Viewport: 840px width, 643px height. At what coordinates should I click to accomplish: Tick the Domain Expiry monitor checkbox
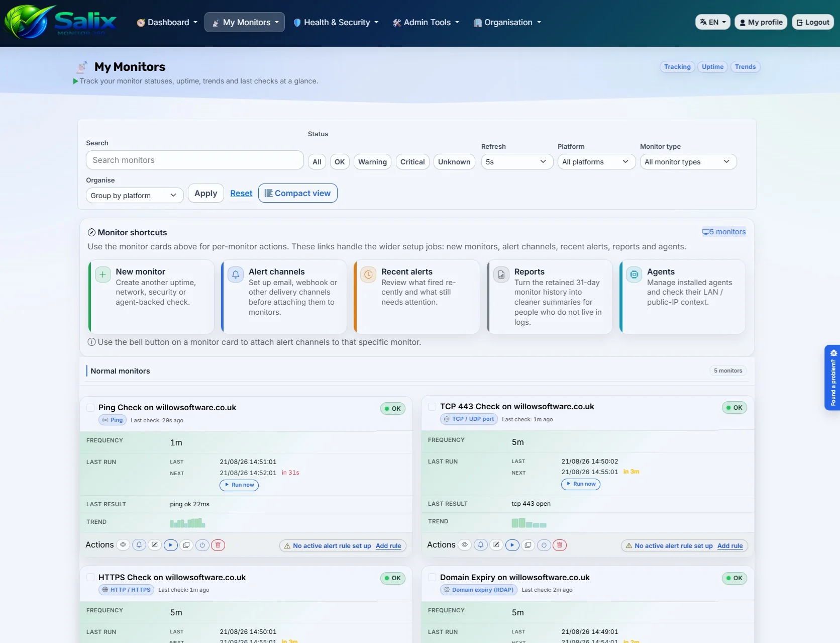point(432,578)
